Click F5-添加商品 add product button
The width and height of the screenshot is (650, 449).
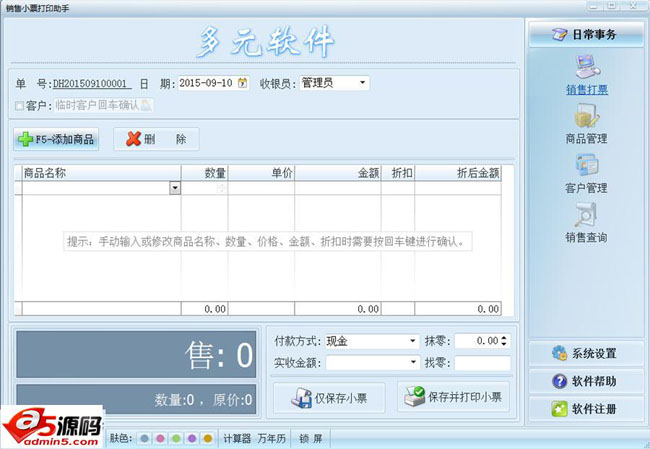[56, 139]
